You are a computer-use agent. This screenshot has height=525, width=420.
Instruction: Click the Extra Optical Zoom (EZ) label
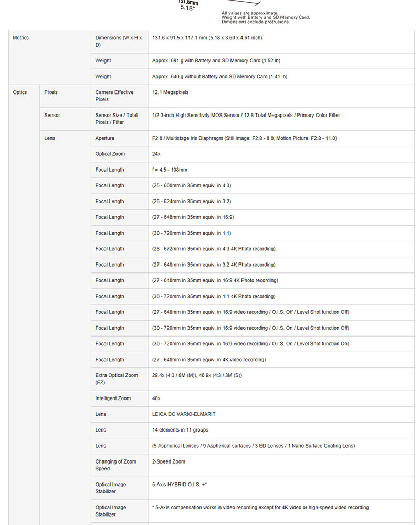pos(117,379)
